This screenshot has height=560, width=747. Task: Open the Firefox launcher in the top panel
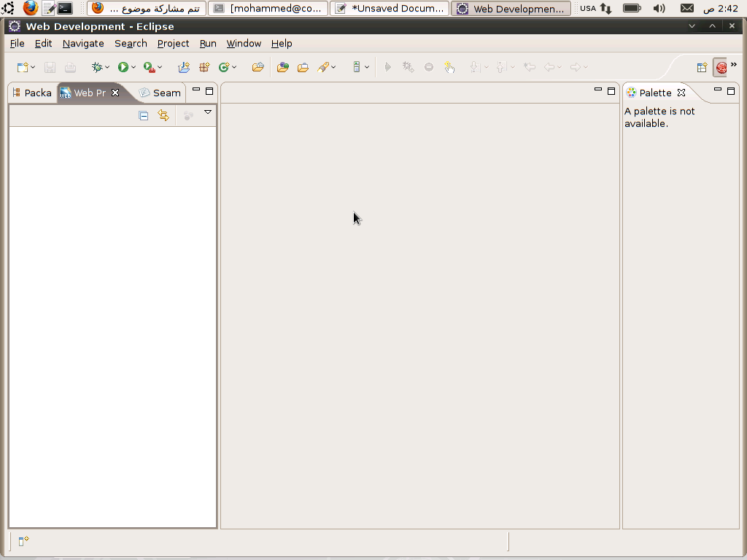tap(31, 8)
